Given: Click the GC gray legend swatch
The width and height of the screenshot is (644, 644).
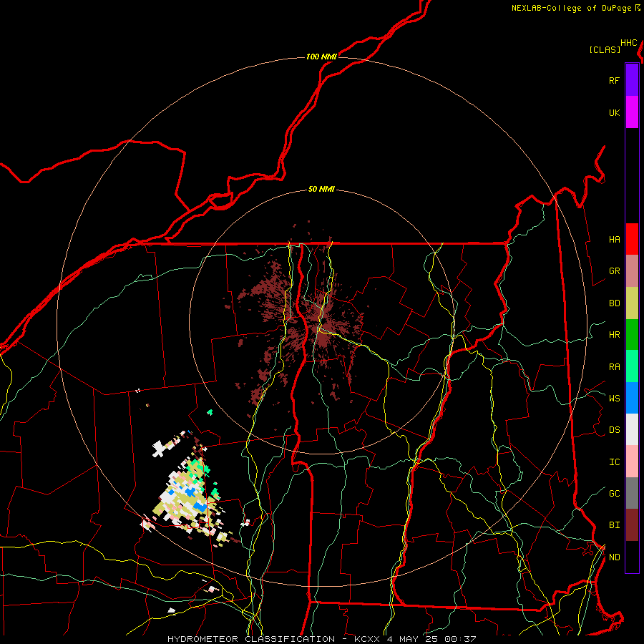Looking at the screenshot, I should pyautogui.click(x=632, y=493).
